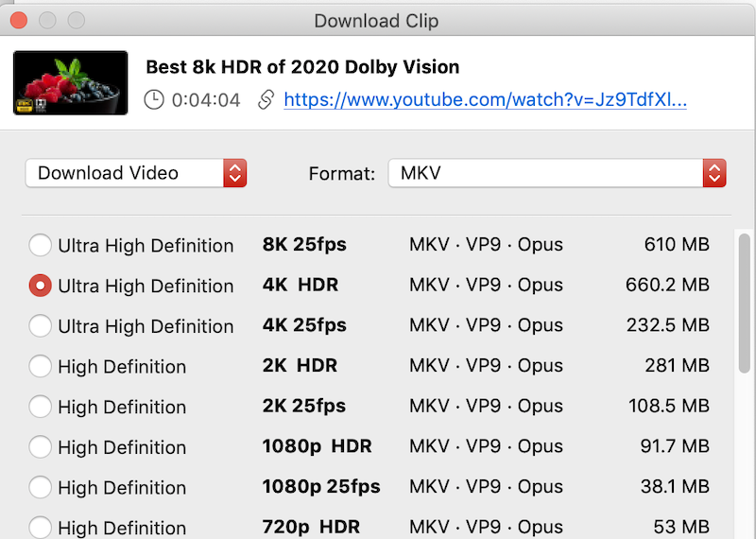The image size is (756, 539).
Task: Expand the MKV format dropdown
Action: pyautogui.click(x=557, y=173)
